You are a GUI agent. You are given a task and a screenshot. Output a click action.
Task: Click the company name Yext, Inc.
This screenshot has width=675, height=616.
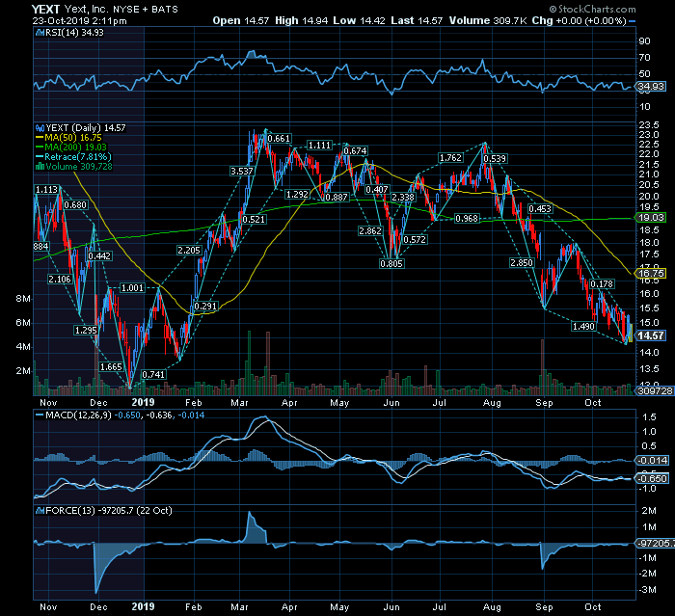coord(85,9)
